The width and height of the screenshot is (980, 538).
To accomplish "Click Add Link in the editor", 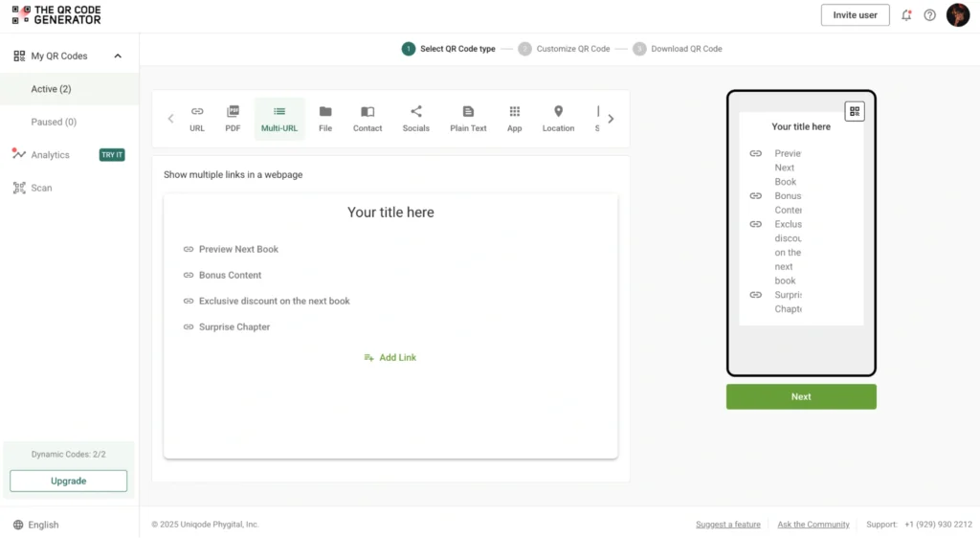I will (x=390, y=358).
